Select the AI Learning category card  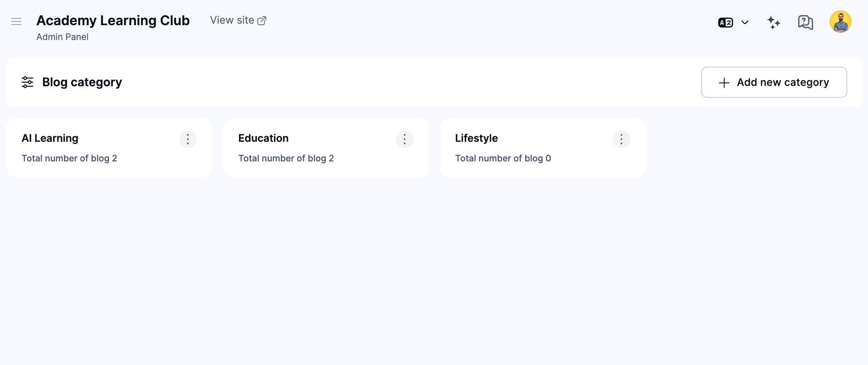click(109, 147)
